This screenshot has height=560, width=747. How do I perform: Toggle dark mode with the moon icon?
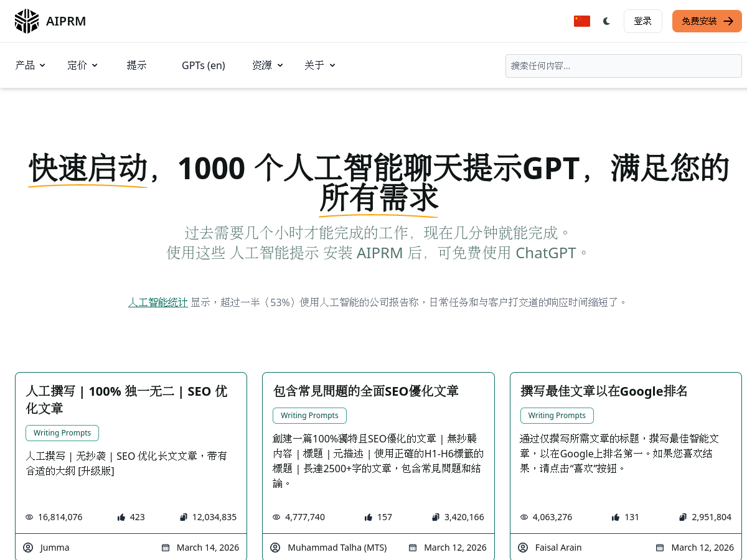coord(606,21)
